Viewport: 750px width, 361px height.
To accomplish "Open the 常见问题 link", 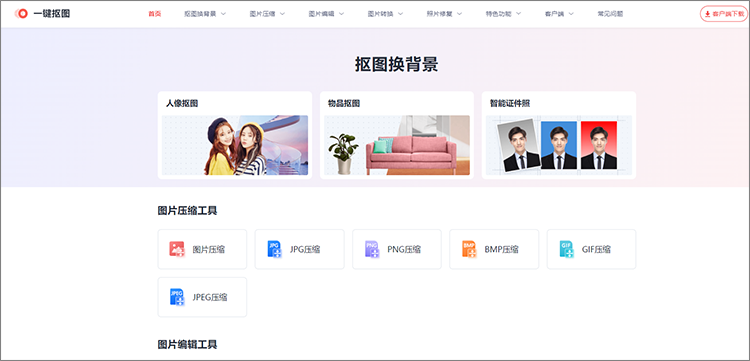I will (x=610, y=14).
